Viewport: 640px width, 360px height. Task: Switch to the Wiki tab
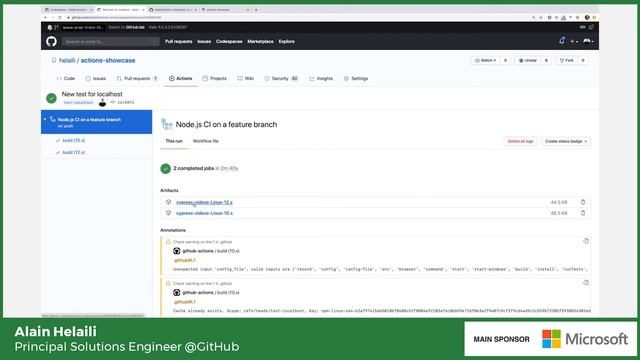pos(246,78)
